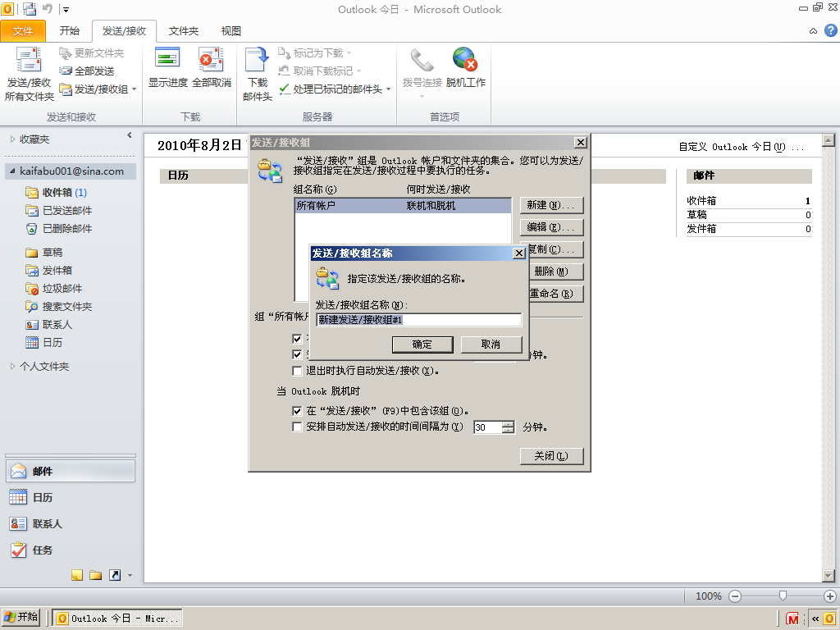Toggle offline include group in F9 checkbox
840x630 pixels.
pos(297,411)
